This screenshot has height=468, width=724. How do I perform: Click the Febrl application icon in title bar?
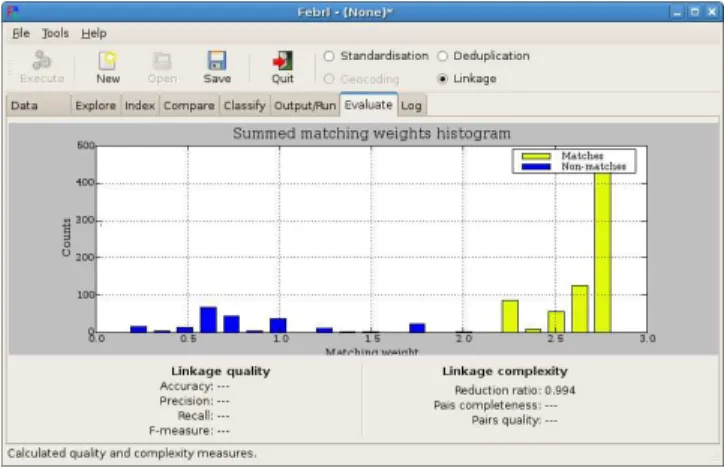pos(13,12)
